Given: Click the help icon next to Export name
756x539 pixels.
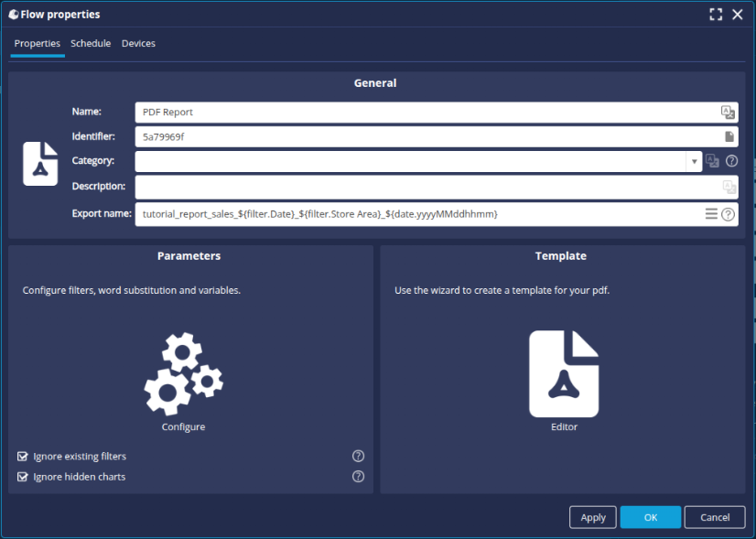Looking at the screenshot, I should pyautogui.click(x=728, y=213).
